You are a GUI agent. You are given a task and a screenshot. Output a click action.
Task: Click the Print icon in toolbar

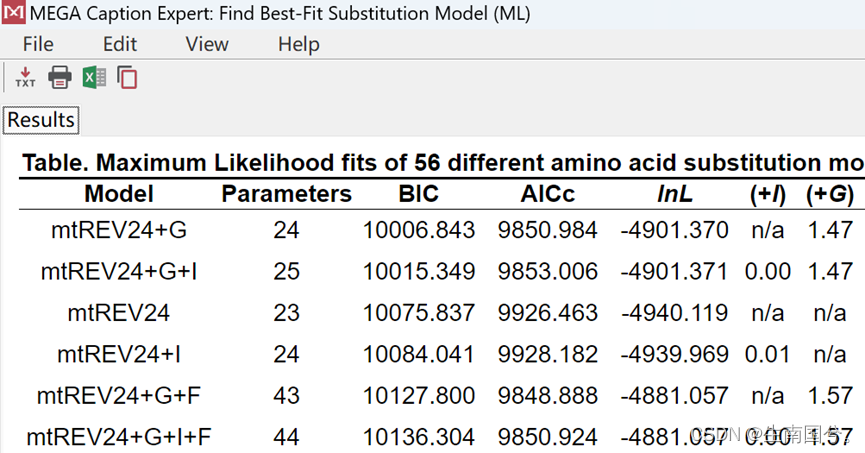click(60, 77)
